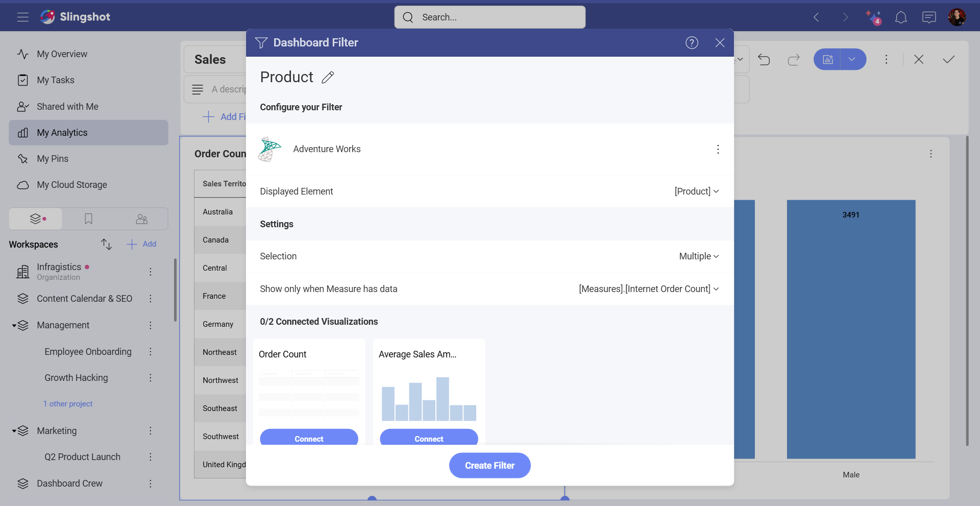
Task: Open the Selection Multiple dropdown
Action: (x=699, y=256)
